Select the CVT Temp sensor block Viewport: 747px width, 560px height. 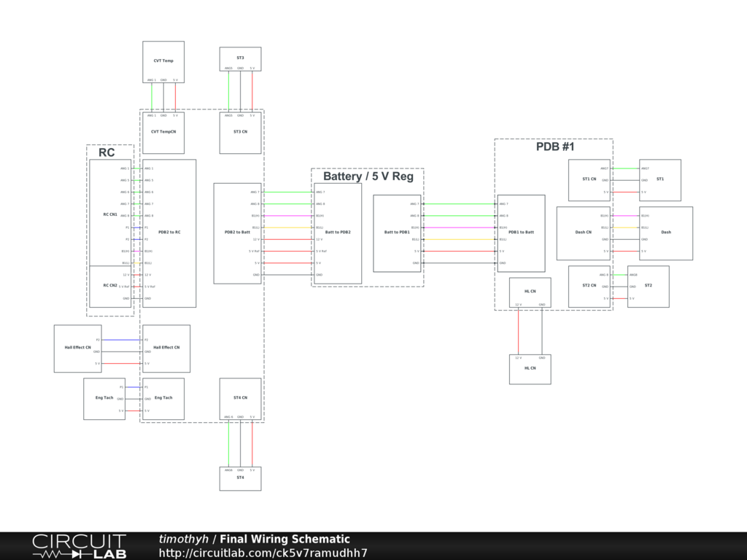[163, 61]
